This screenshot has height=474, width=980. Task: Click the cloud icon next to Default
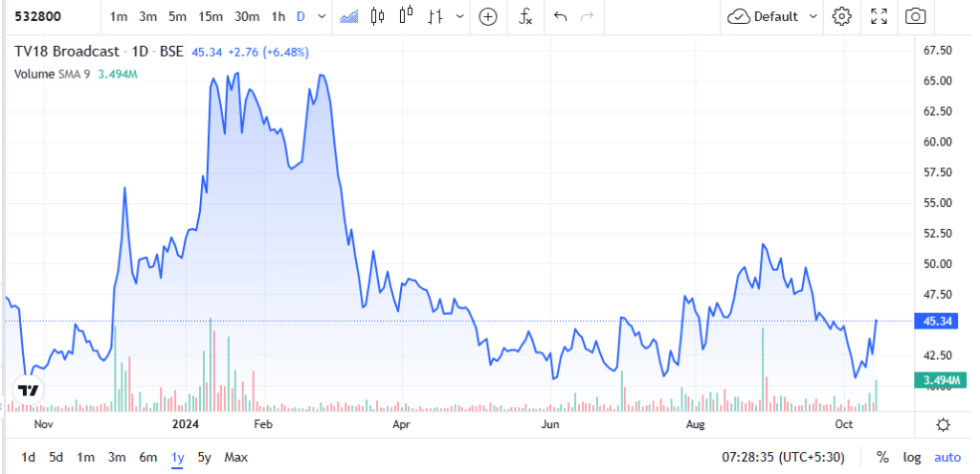pos(739,17)
